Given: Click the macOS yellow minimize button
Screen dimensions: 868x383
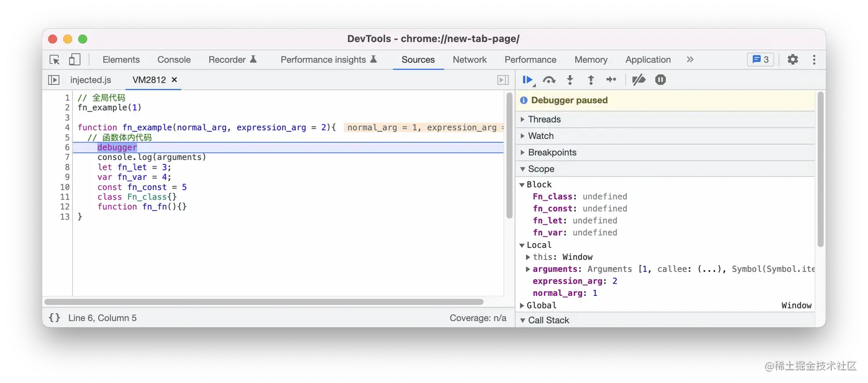Looking at the screenshot, I should (68, 39).
